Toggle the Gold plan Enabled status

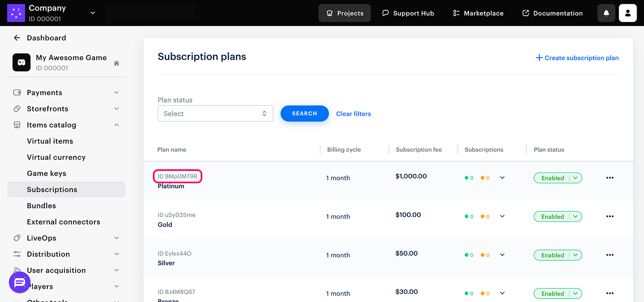(x=558, y=217)
